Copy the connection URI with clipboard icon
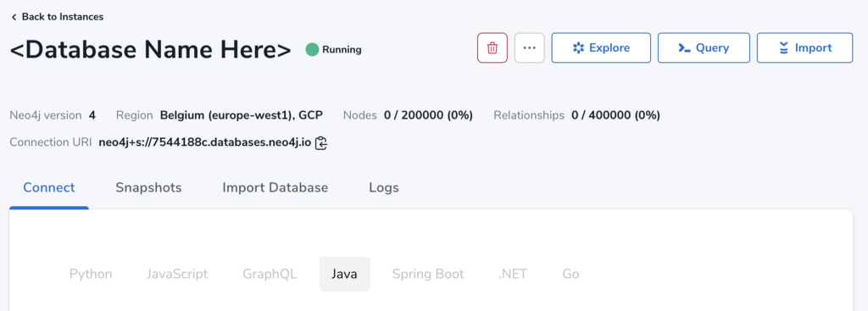This screenshot has height=311, width=868. [321, 143]
